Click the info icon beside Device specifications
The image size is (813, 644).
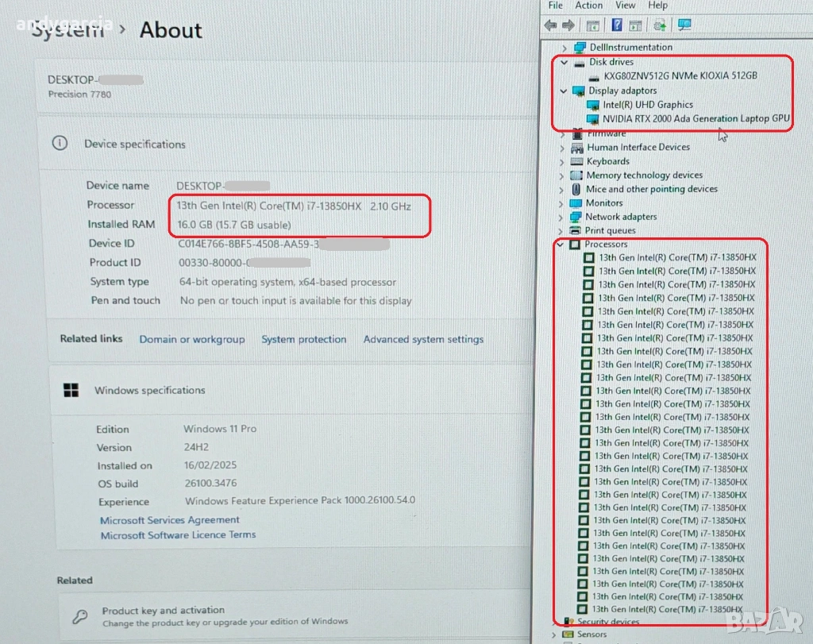point(60,144)
